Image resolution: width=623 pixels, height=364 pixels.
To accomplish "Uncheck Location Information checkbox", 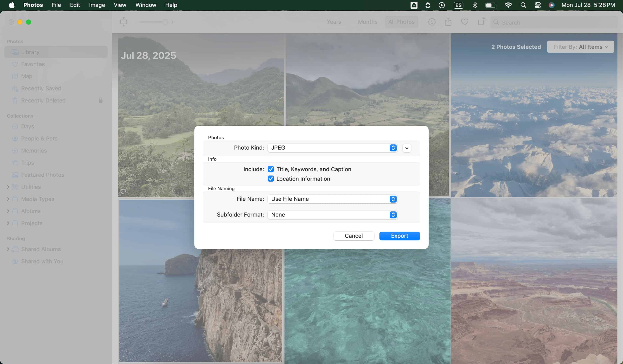I will [x=271, y=179].
